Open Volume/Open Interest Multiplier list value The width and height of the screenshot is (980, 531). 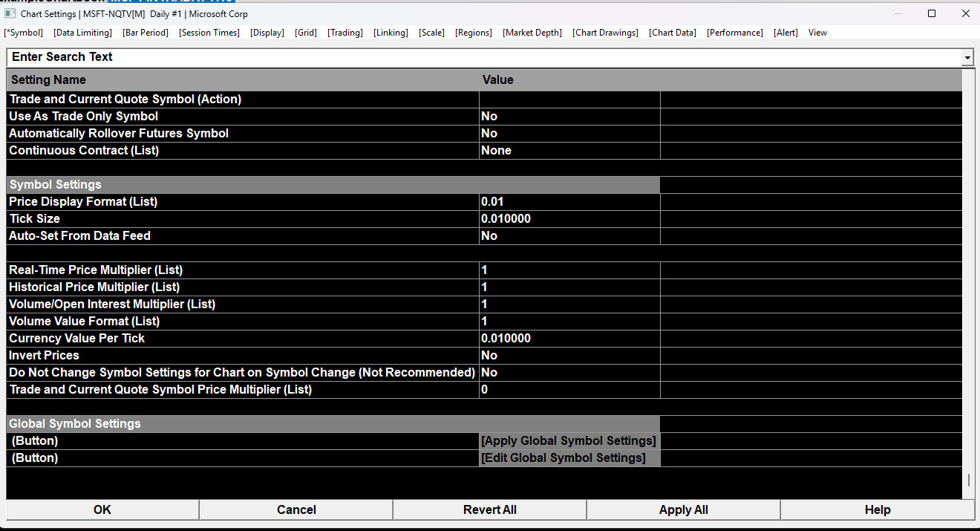[x=569, y=304]
